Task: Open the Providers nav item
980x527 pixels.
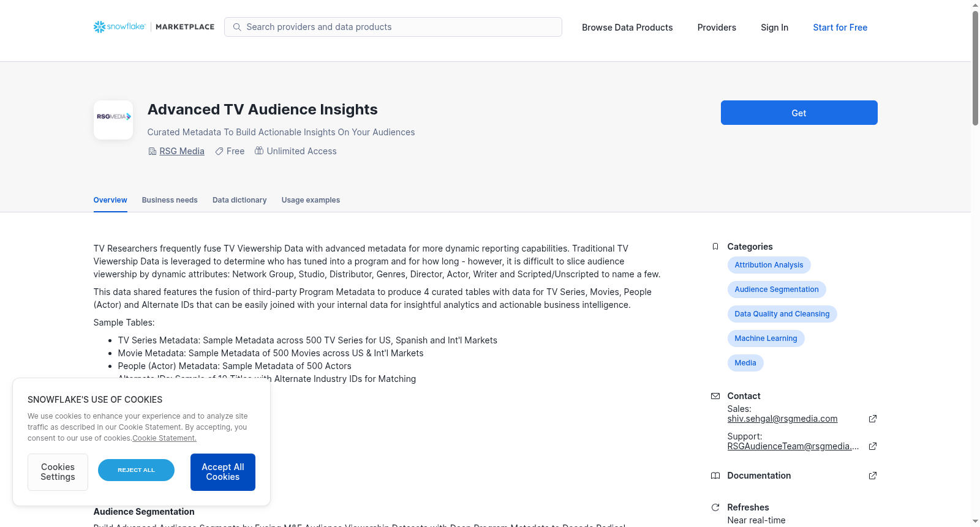Action: coord(717,28)
